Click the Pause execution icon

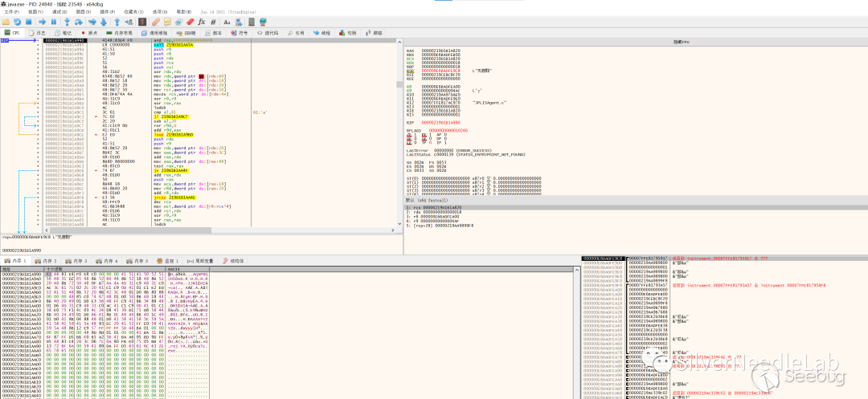tap(55, 22)
